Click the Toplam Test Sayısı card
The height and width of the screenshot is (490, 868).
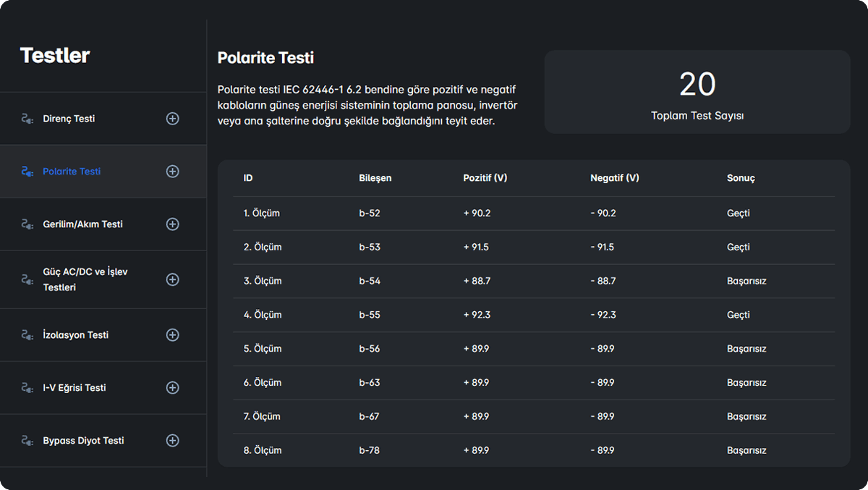[697, 92]
